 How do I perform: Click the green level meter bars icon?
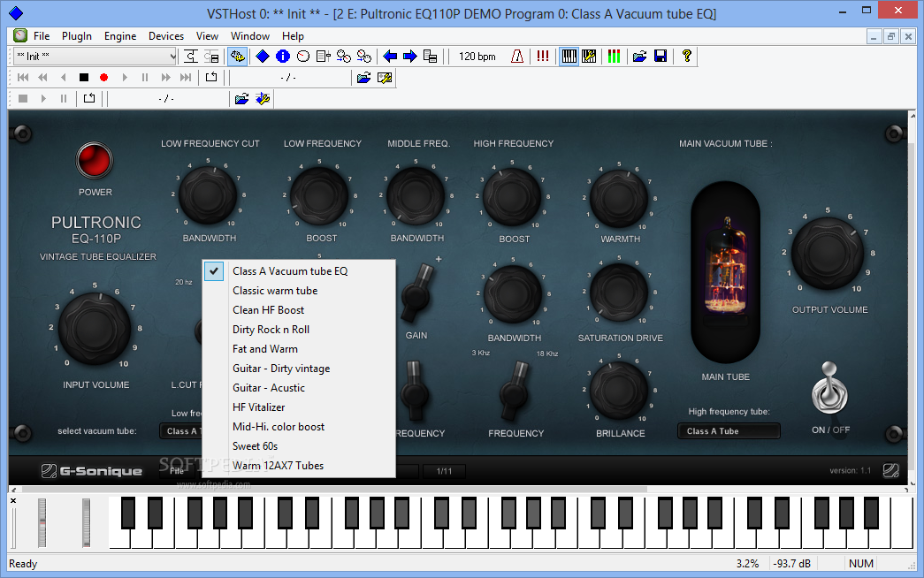[x=614, y=56]
